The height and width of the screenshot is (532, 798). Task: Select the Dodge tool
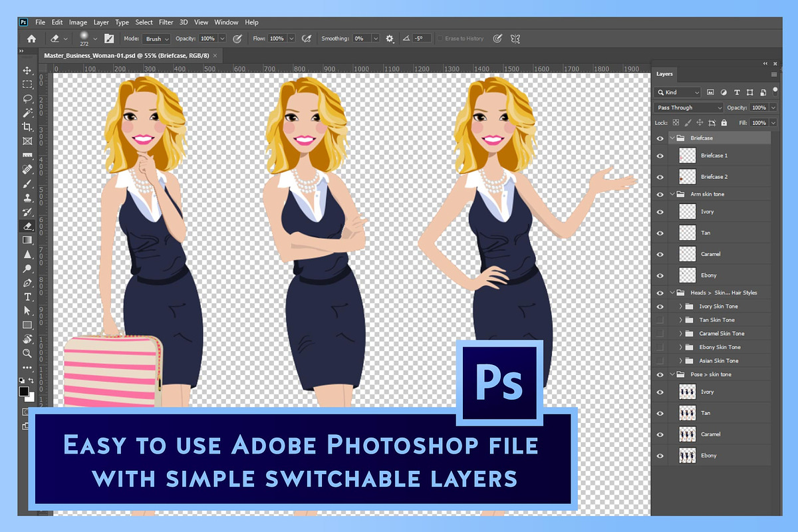pos(27,269)
